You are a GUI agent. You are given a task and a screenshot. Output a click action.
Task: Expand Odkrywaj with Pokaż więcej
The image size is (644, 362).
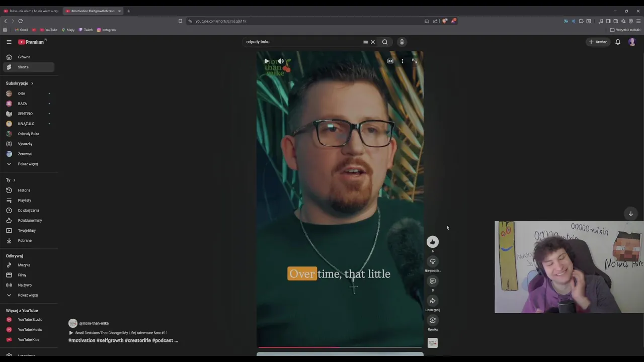pyautogui.click(x=29, y=295)
